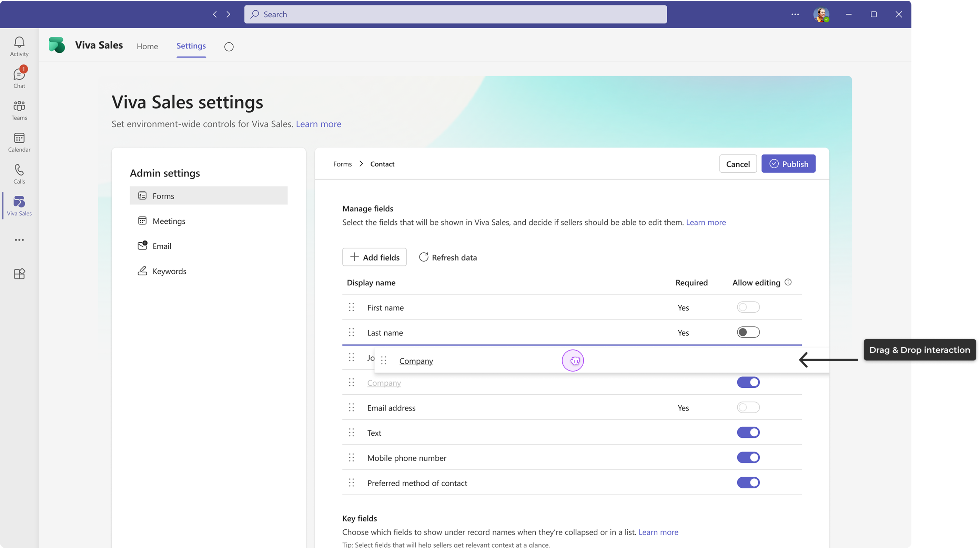Switch to the Home tab
Image resolution: width=980 pixels, height=548 pixels.
click(x=147, y=47)
